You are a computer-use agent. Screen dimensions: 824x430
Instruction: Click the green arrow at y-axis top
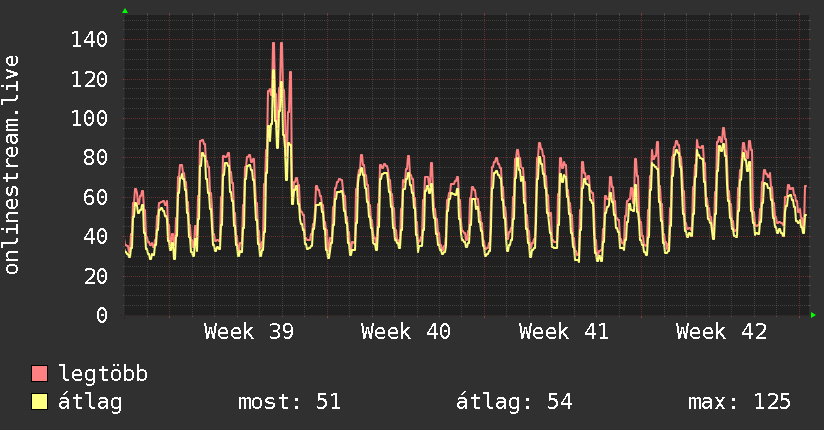click(125, 11)
